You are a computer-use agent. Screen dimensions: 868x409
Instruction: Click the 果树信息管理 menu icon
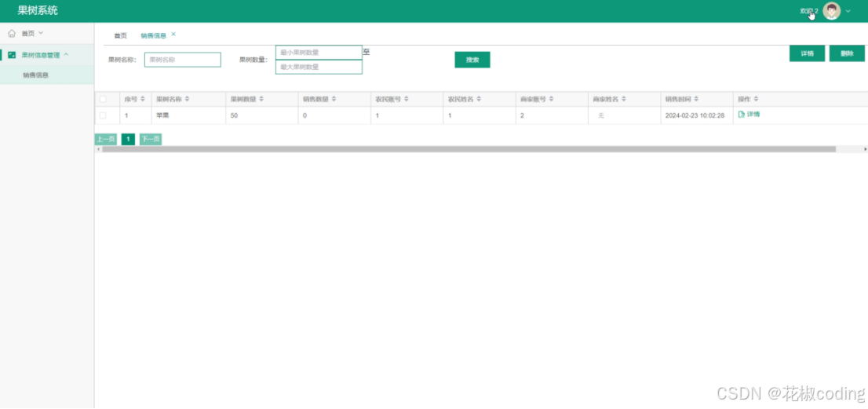pos(12,55)
